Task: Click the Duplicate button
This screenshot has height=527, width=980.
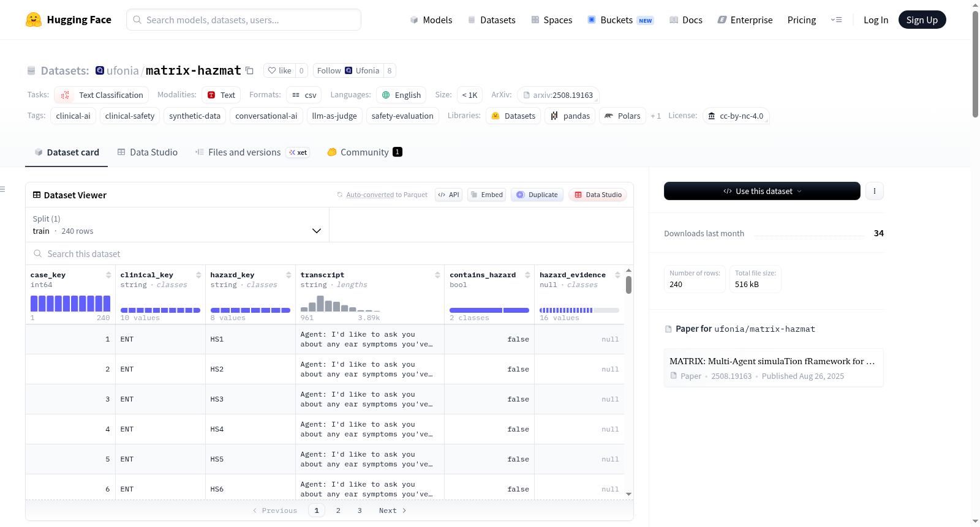Action: tap(537, 195)
